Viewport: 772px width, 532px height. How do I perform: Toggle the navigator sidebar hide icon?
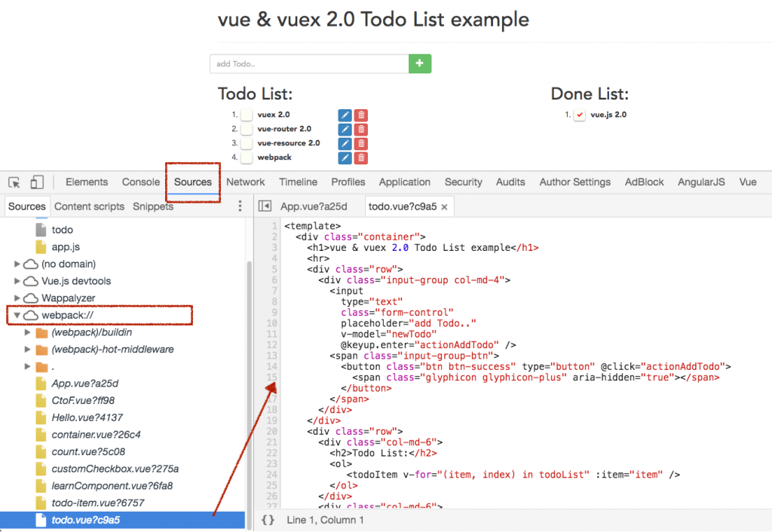pyautogui.click(x=265, y=206)
